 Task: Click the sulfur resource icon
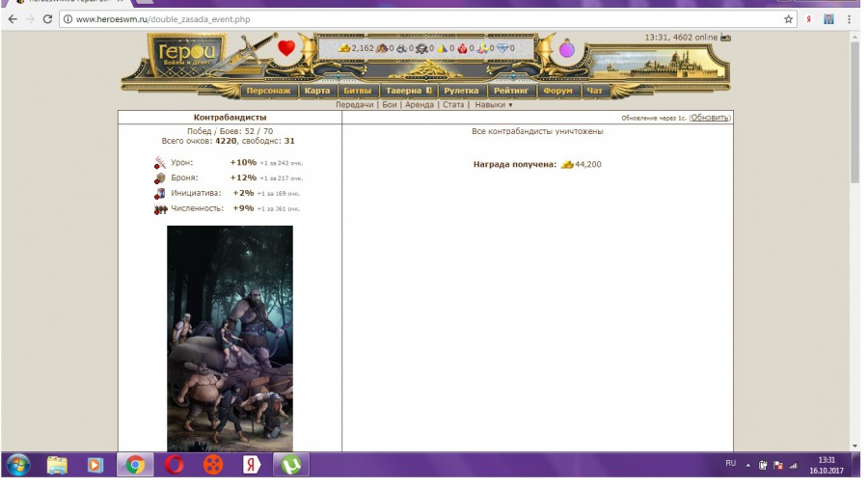tap(443, 48)
